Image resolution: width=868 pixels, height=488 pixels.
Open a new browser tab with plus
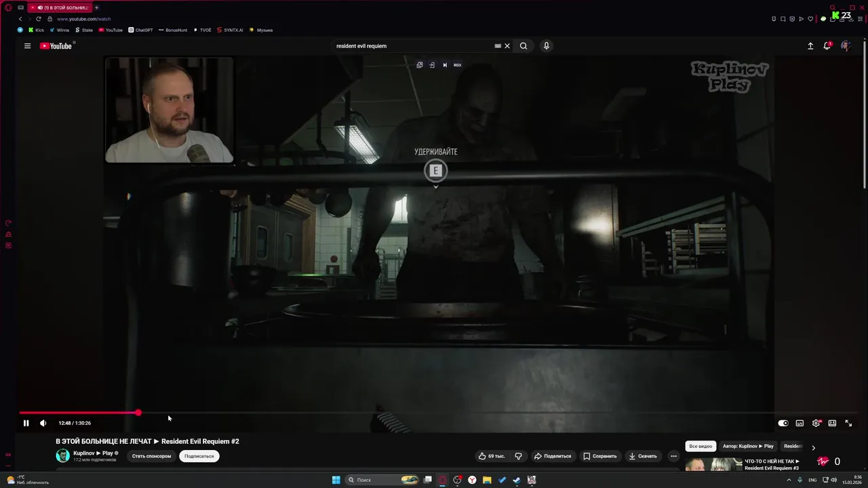pos(96,7)
